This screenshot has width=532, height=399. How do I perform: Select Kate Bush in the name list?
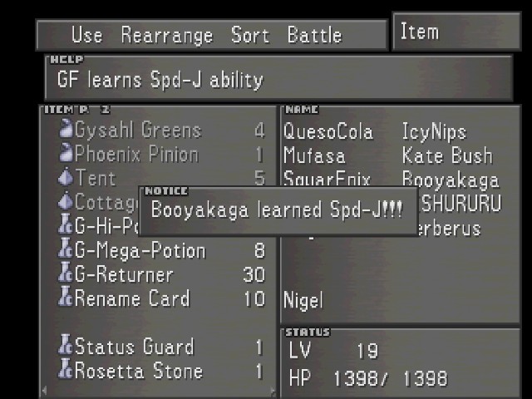tap(447, 155)
